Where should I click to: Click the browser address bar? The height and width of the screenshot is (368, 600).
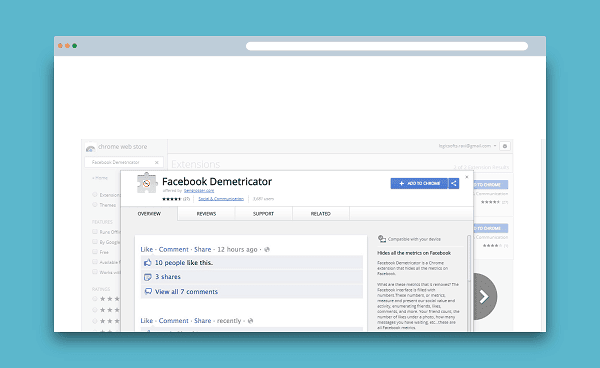387,46
